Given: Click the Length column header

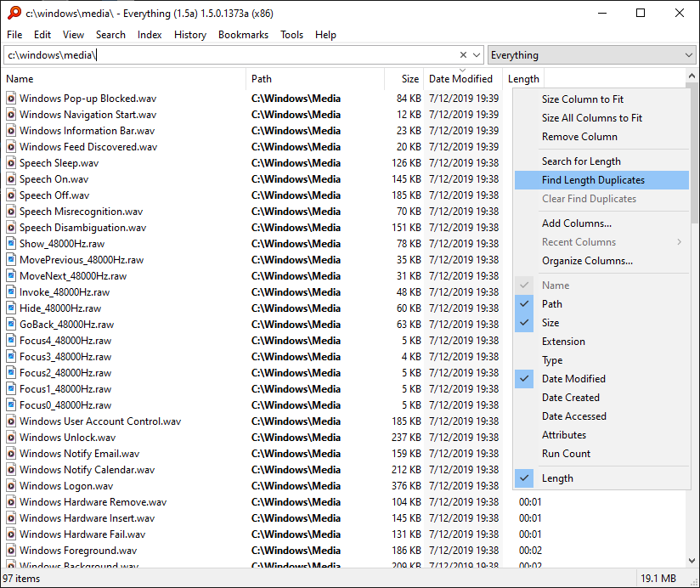Looking at the screenshot, I should (523, 79).
